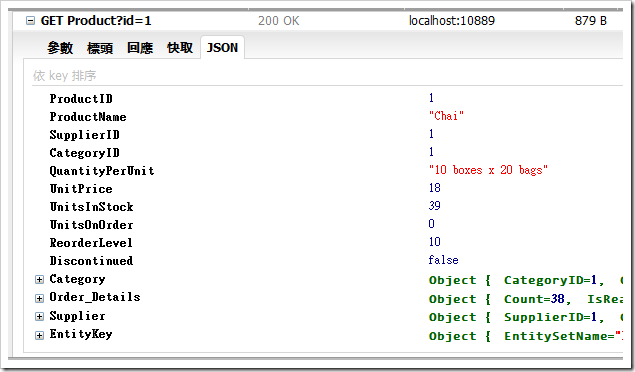
Task: Click the ProductID value 1
Action: (x=431, y=98)
